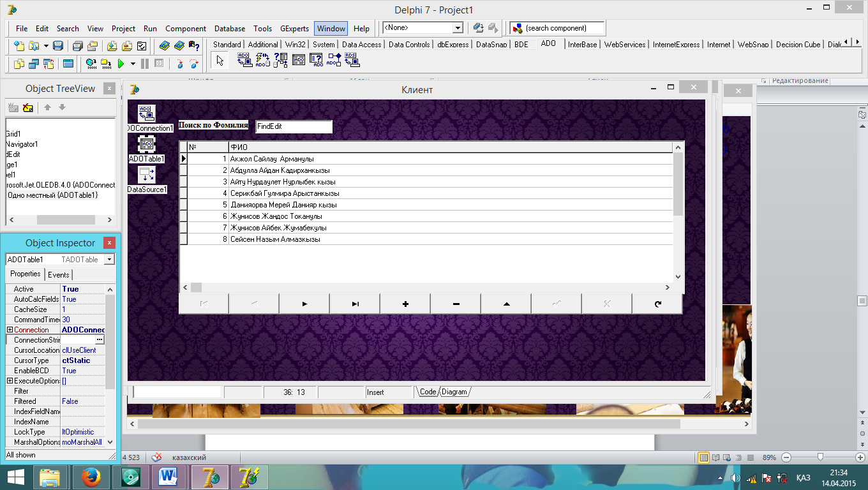Image resolution: width=868 pixels, height=490 pixels.
Task: Expand the Connection property node
Action: point(10,330)
